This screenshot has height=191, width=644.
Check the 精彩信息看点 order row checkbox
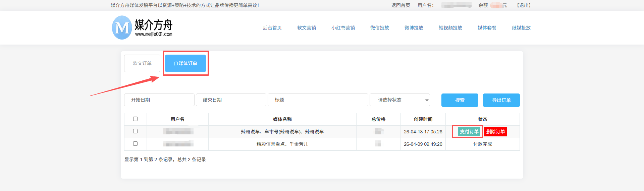[135, 144]
